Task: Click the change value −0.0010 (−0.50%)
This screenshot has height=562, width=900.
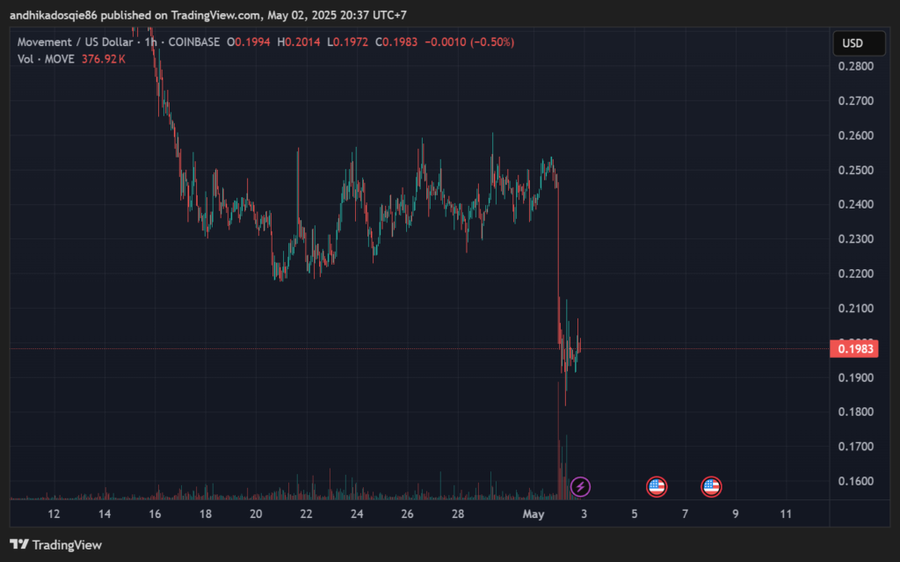Action: point(470,42)
